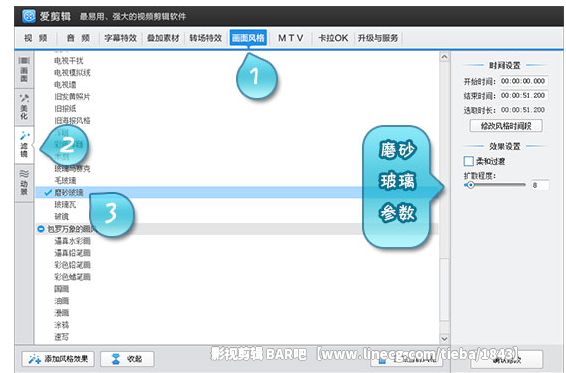The height and width of the screenshot is (373, 566).
Task: Select 旧发黄照片 style
Action: coord(72,96)
